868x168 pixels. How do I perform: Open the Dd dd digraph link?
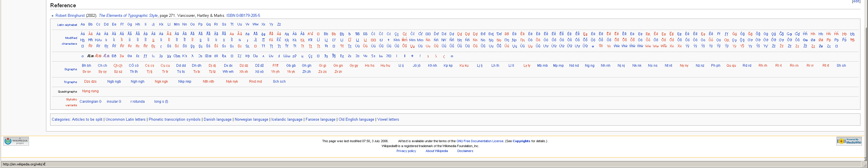181,66
